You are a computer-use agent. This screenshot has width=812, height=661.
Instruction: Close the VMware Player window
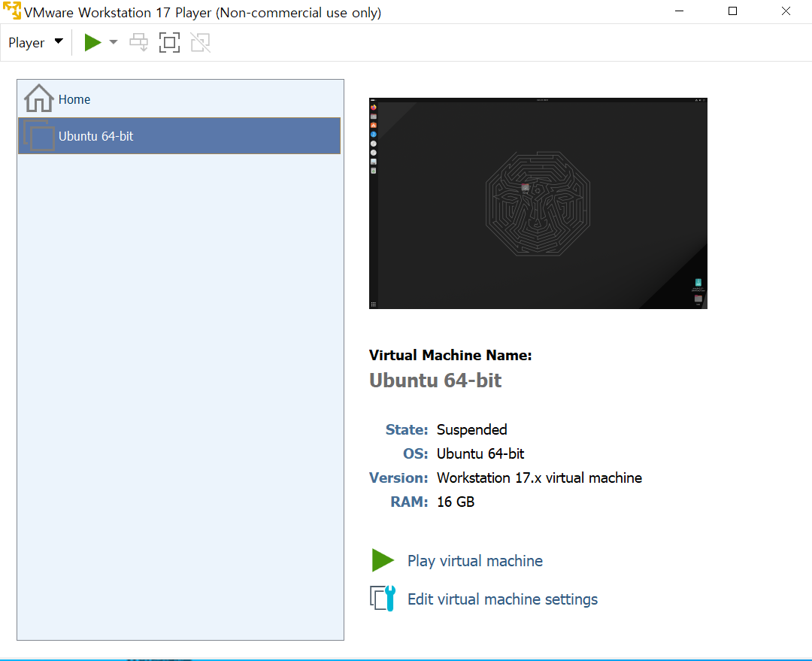[786, 11]
